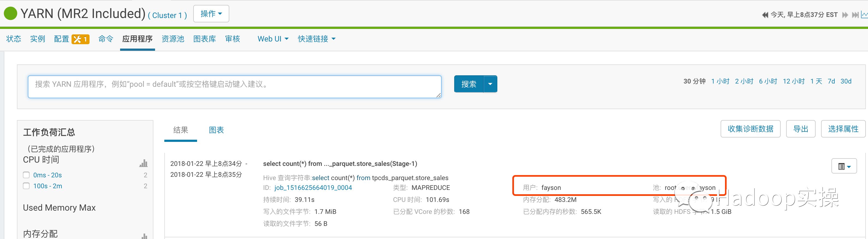Select the 7d time range

pos(831,82)
